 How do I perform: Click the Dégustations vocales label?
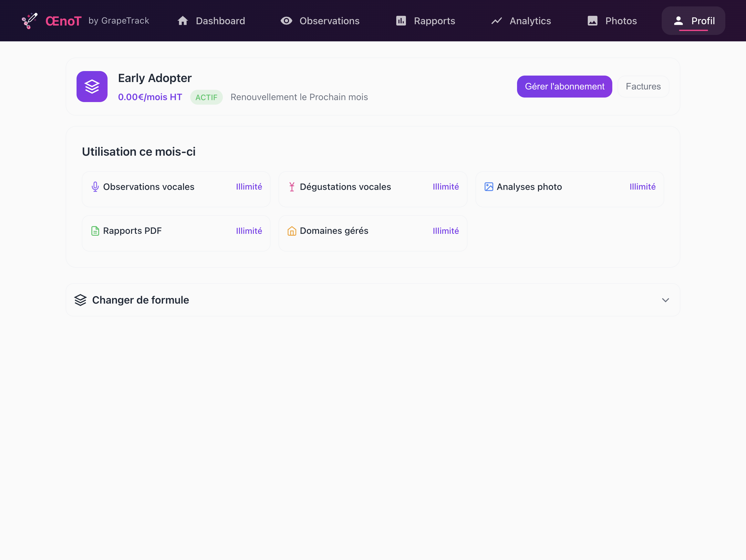pos(345,187)
